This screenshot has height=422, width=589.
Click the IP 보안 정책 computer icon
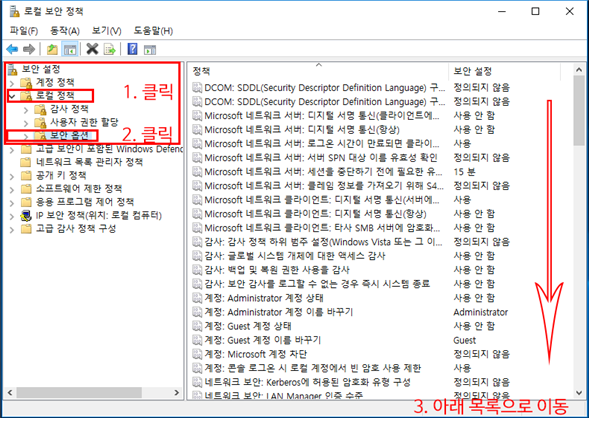[26, 216]
